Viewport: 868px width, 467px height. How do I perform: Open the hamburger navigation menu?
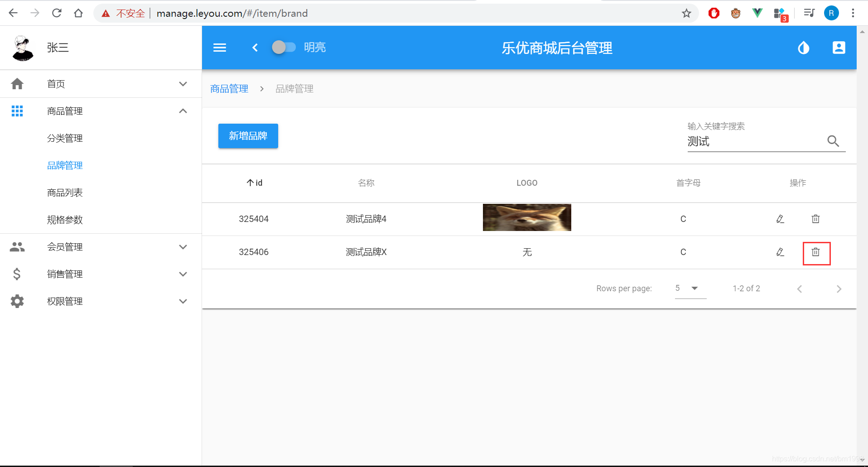tap(220, 48)
